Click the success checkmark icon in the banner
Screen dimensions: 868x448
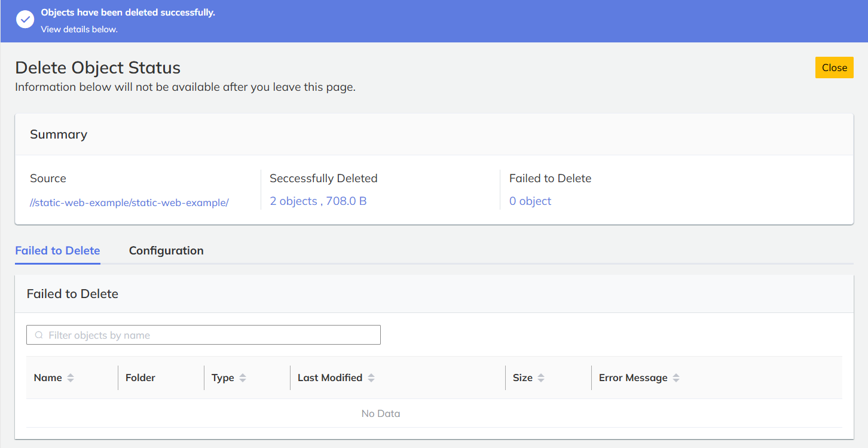[x=25, y=20]
